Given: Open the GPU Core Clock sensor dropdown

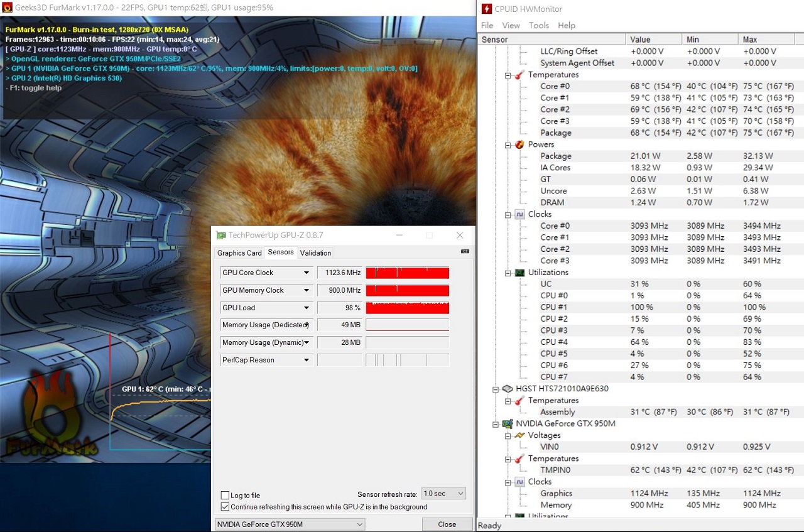Looking at the screenshot, I should [307, 273].
